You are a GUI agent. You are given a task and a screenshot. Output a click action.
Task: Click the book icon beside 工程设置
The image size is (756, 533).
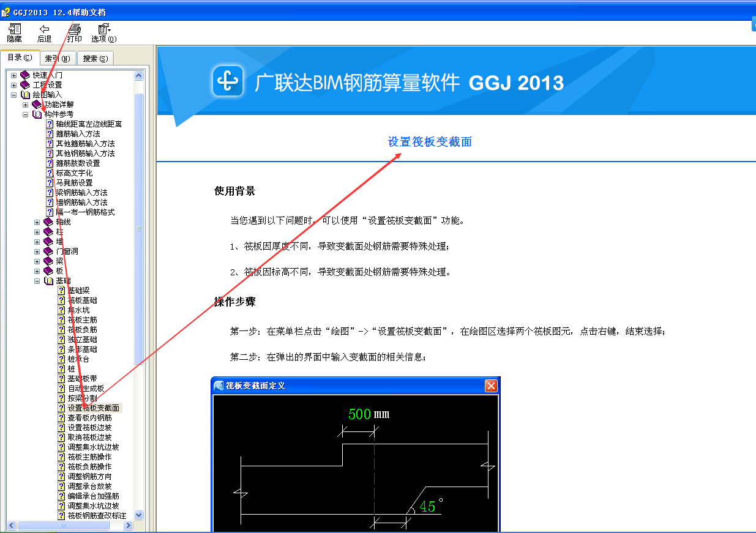(x=25, y=85)
